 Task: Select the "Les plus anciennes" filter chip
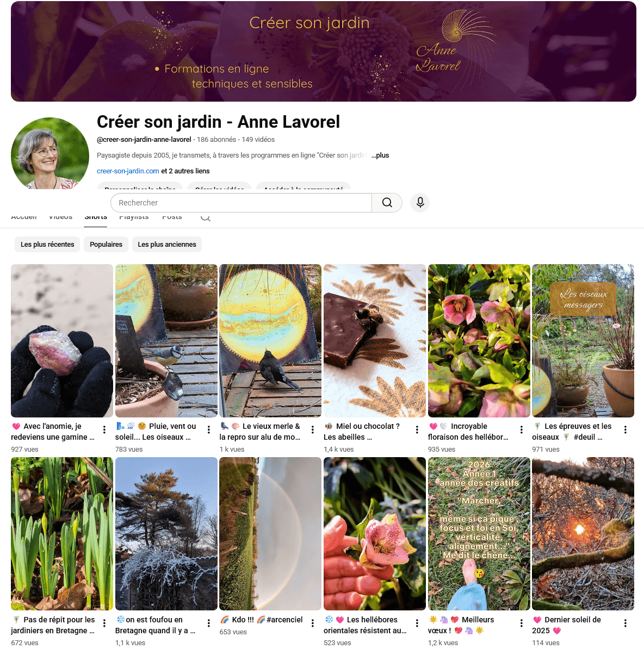pos(167,244)
